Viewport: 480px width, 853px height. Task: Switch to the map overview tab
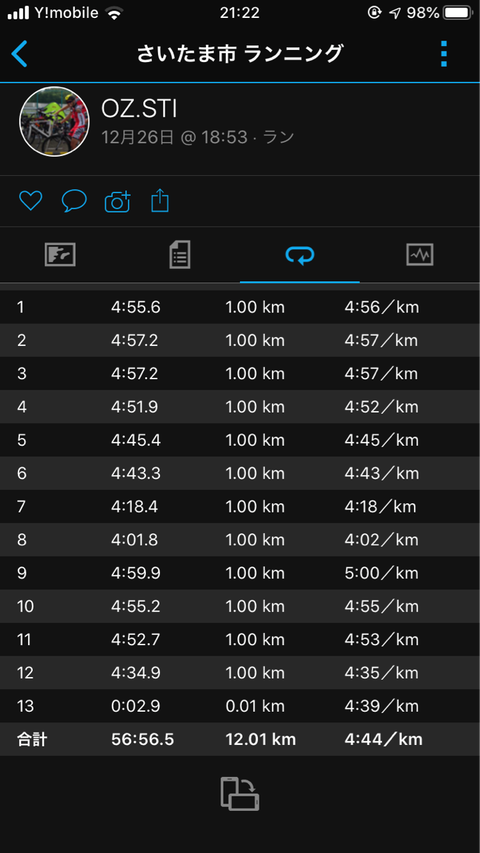(x=60, y=255)
